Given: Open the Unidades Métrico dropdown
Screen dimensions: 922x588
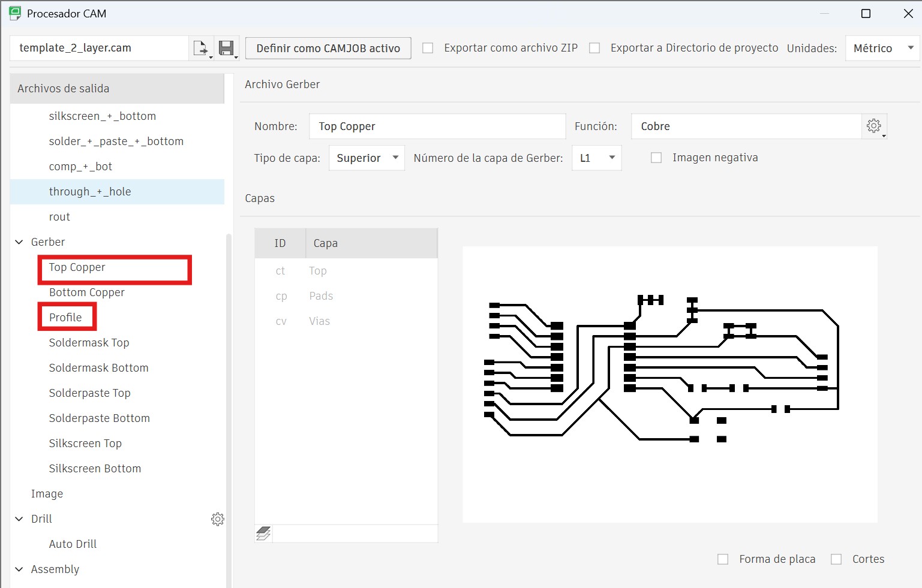Looking at the screenshot, I should coord(882,48).
